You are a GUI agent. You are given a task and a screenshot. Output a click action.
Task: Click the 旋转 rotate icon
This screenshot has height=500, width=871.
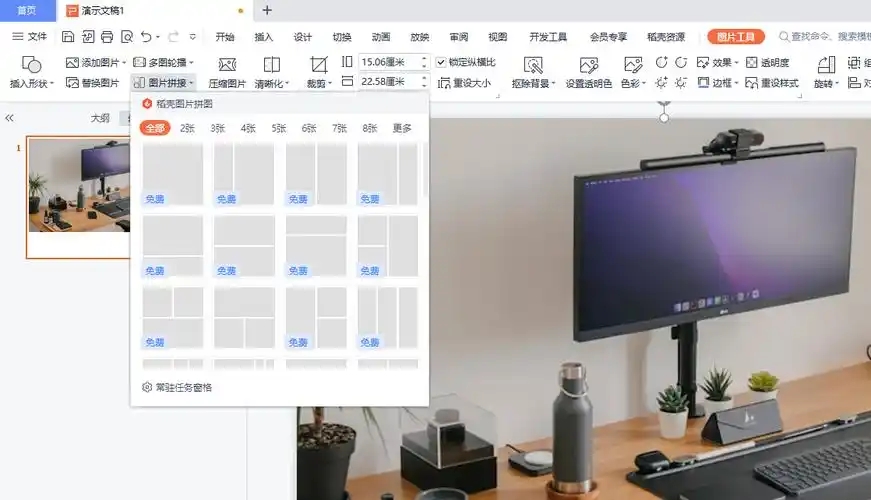click(x=826, y=64)
